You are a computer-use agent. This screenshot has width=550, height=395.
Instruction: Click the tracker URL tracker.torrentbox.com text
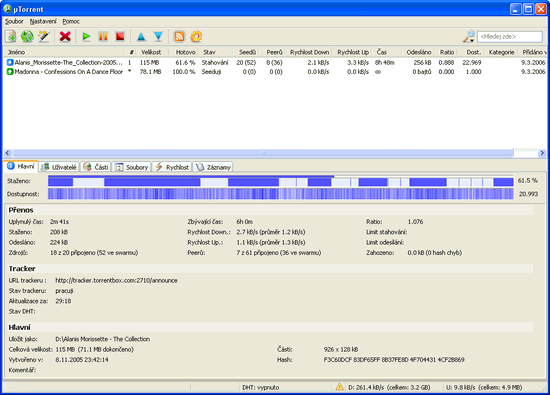click(x=116, y=281)
